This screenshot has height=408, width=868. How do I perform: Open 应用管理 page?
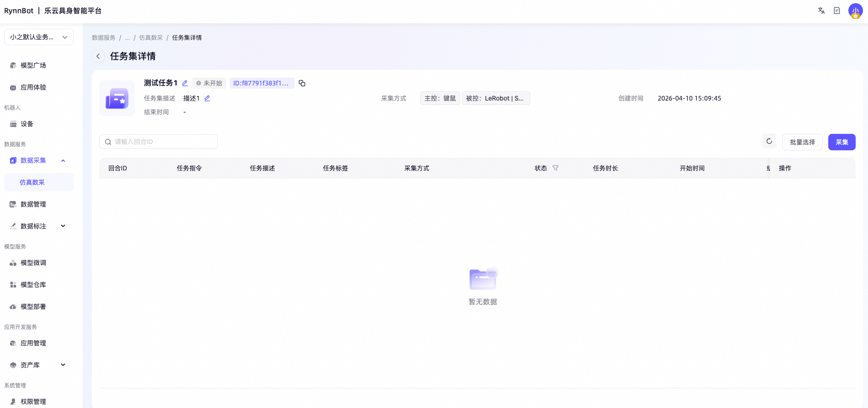(39, 343)
